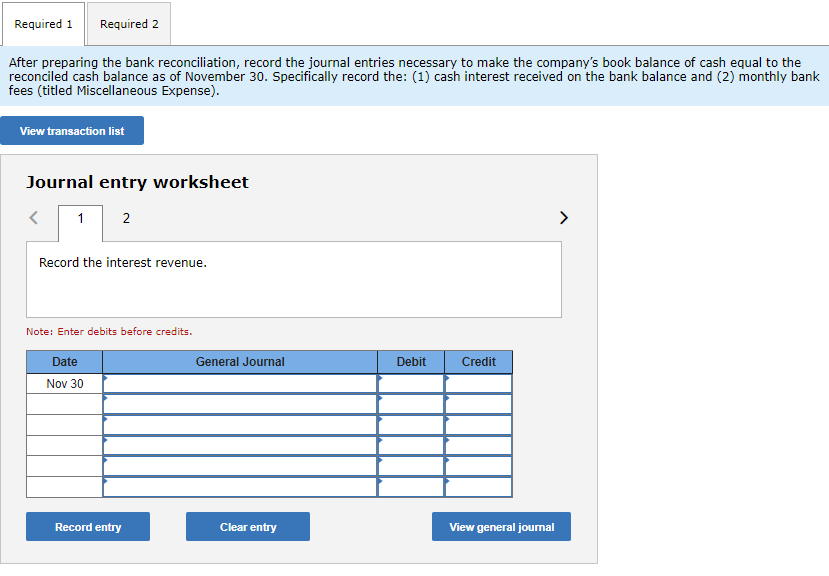Viewport: 829px width, 576px height.
Task: Click the forward navigation chevron on the worksheet
Action: point(563,217)
